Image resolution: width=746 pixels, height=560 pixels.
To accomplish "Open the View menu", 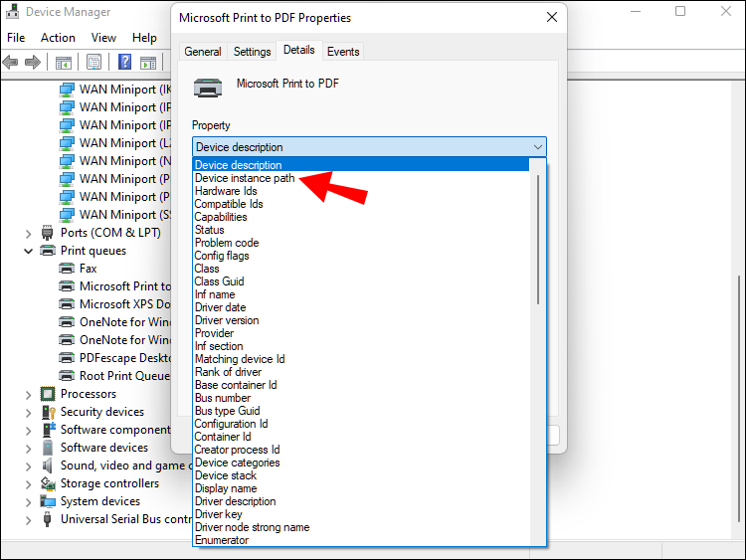I will tap(103, 38).
